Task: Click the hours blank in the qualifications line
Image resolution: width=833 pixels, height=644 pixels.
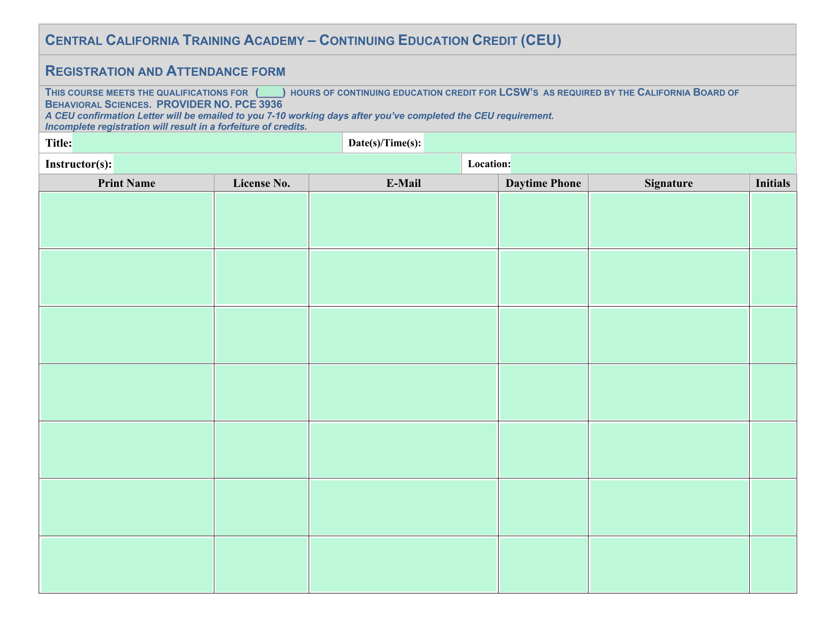Action: click(271, 92)
